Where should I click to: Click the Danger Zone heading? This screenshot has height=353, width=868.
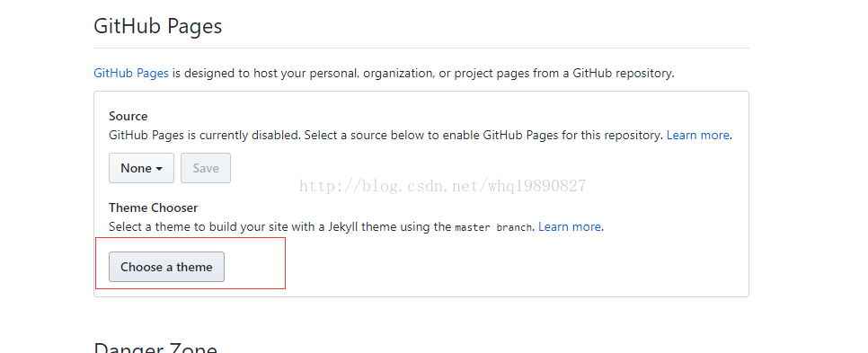click(x=155, y=348)
